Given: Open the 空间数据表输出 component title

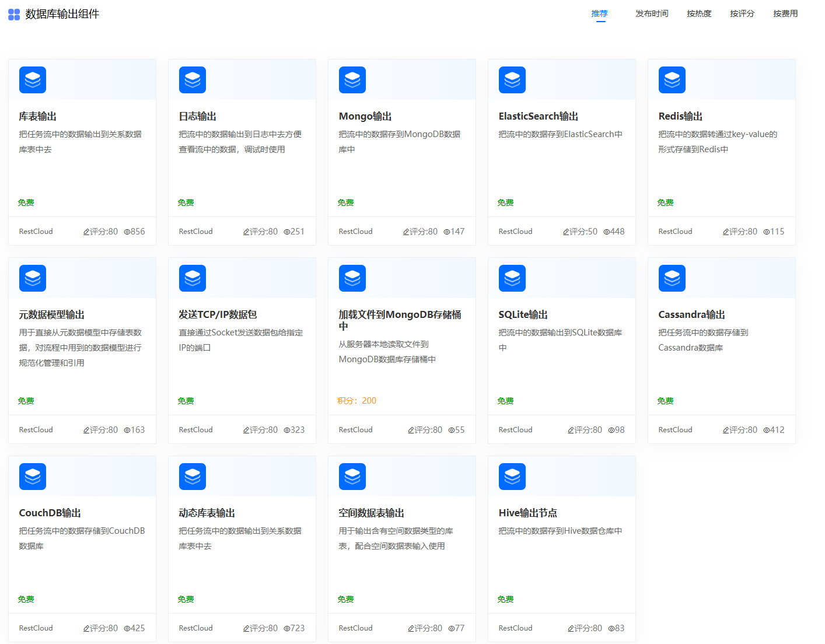Looking at the screenshot, I should tap(372, 513).
